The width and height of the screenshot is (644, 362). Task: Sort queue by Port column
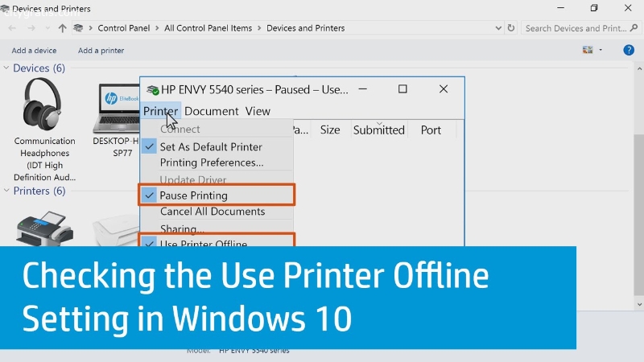tap(431, 130)
